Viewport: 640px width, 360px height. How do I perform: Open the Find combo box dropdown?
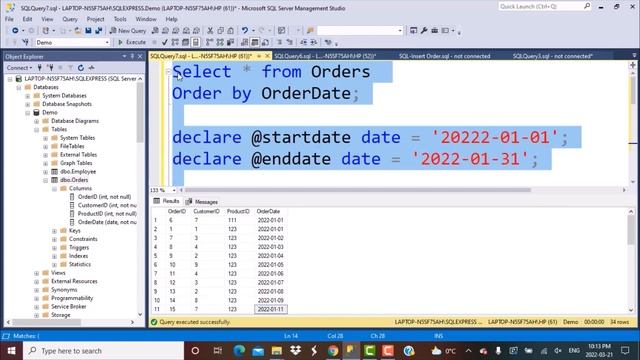400,31
